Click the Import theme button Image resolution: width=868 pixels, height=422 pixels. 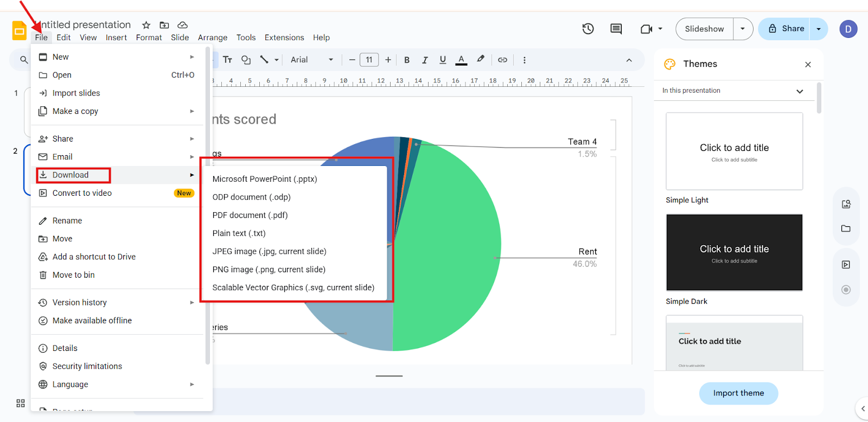tap(738, 393)
